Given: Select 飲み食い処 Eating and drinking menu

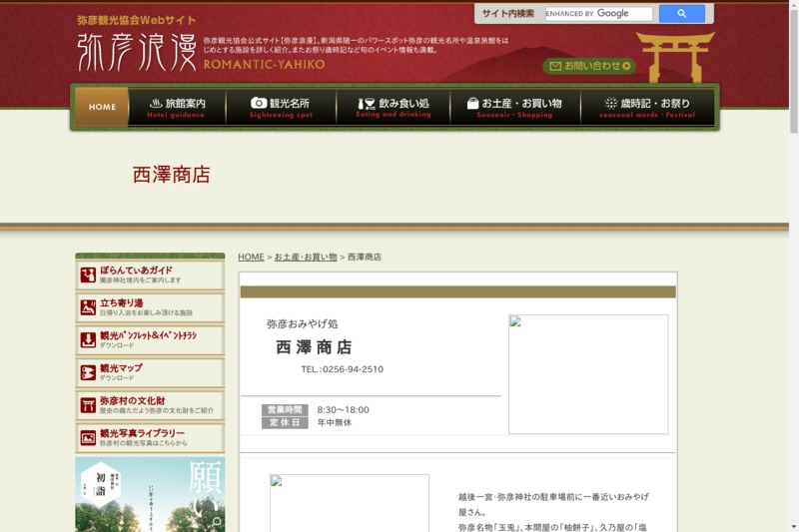Looking at the screenshot, I should coord(393,107).
